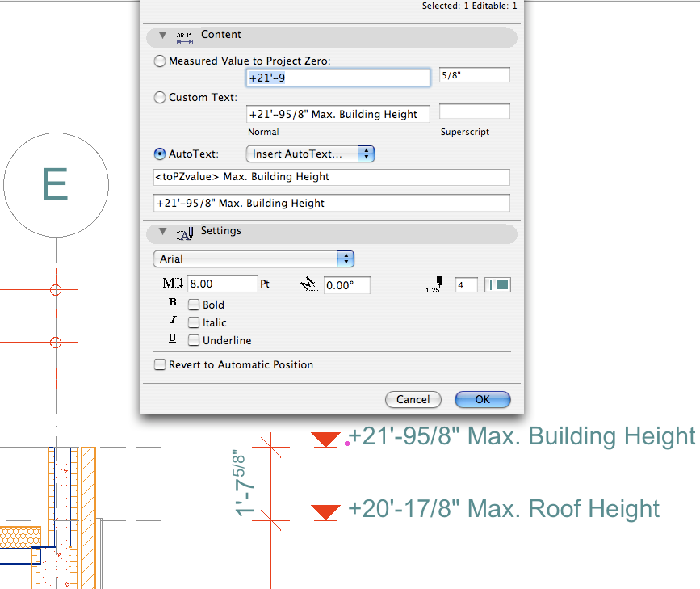Open the Arial font dropdown
Screen dimensions: 700x589
click(x=254, y=259)
